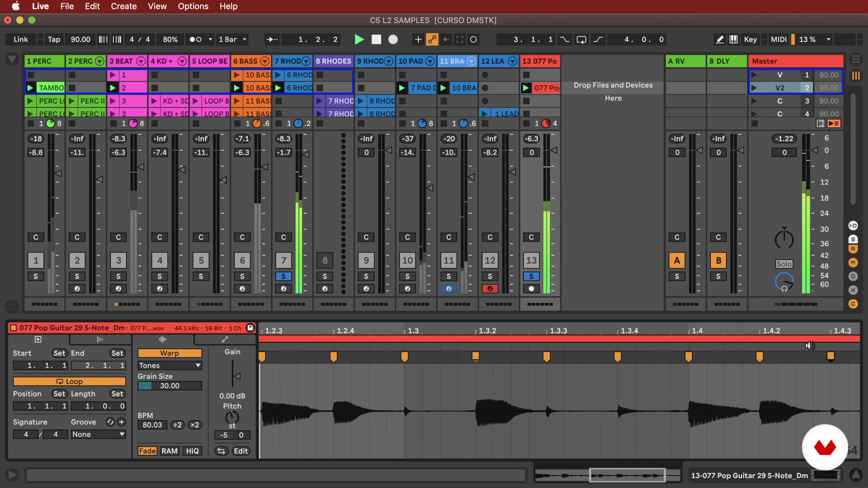Image resolution: width=868 pixels, height=488 pixels.
Task: Deactivate track 1 with its activator
Action: coord(36,260)
